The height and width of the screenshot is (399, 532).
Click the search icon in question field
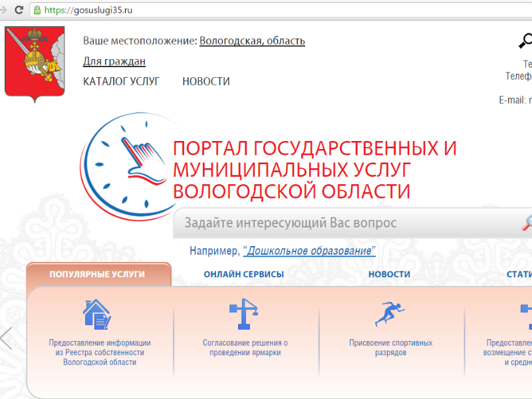coord(525,223)
